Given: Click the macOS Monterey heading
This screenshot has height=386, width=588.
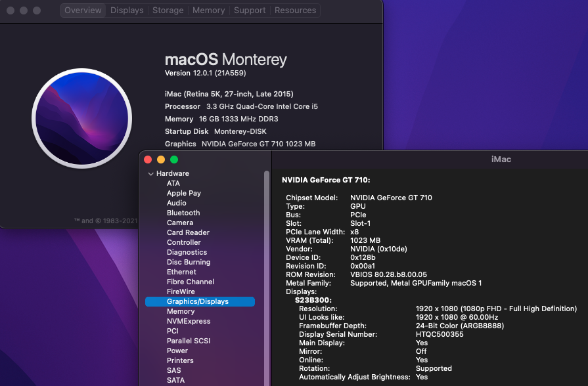Looking at the screenshot, I should click(x=226, y=59).
